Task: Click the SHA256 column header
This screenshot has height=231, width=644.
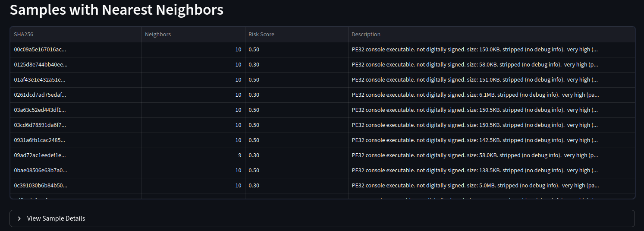Action: pyautogui.click(x=23, y=35)
